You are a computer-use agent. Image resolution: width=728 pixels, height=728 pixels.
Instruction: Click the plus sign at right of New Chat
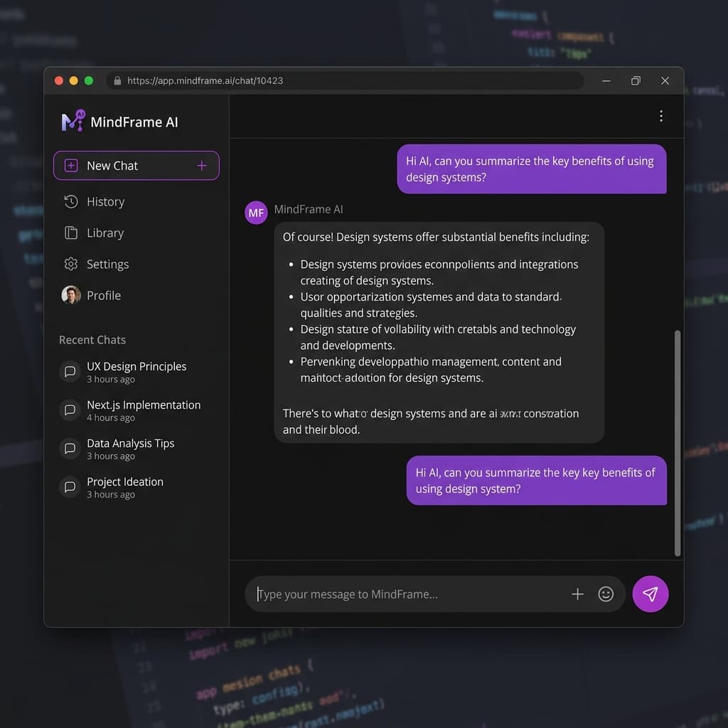(x=201, y=166)
